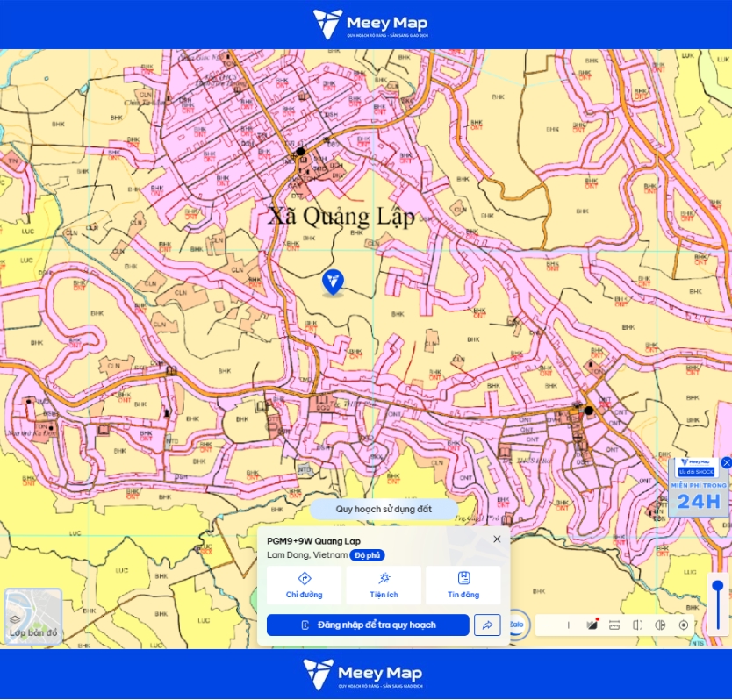Select the Quy hoạch sử dụng đất pill
732x700 pixels.
click(x=384, y=509)
